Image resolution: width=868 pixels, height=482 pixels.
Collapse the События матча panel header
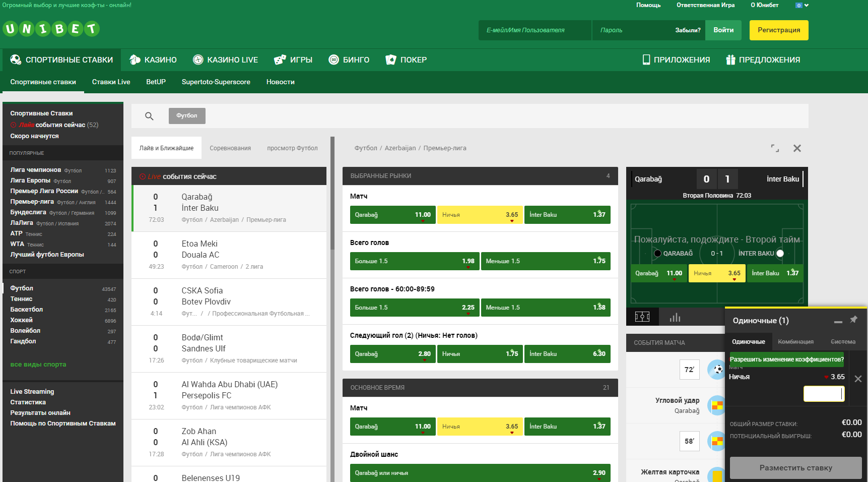pos(675,343)
